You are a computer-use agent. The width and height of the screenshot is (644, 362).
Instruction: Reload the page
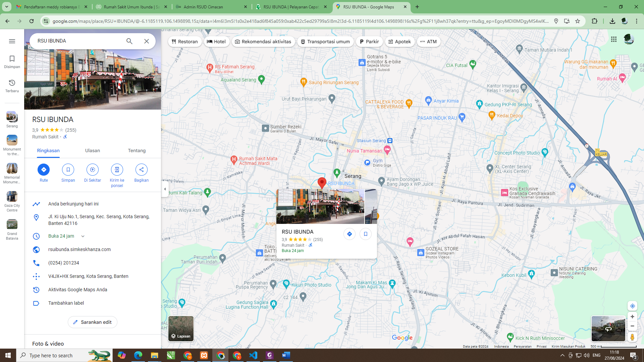click(x=32, y=21)
